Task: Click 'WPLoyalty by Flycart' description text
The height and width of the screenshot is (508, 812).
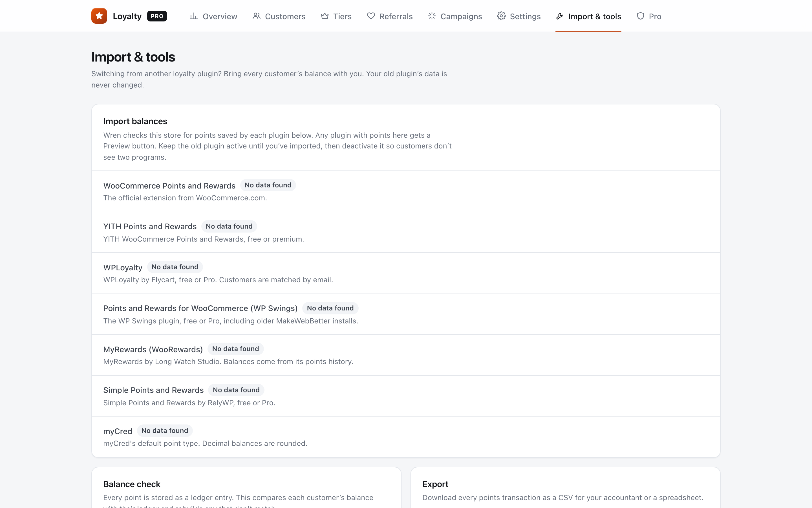Action: [x=218, y=280]
